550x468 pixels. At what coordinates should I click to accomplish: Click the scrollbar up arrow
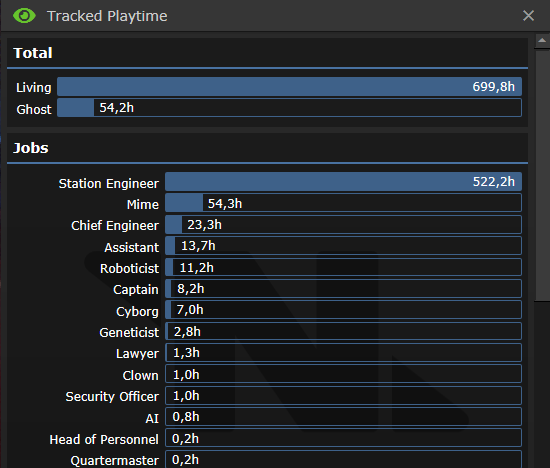point(542,41)
